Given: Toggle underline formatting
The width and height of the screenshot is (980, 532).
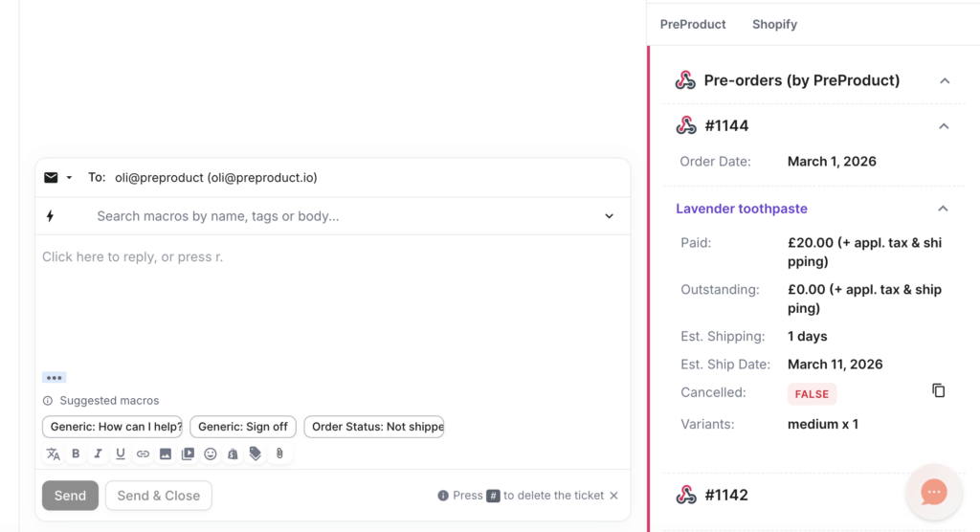Looking at the screenshot, I should point(121,454).
